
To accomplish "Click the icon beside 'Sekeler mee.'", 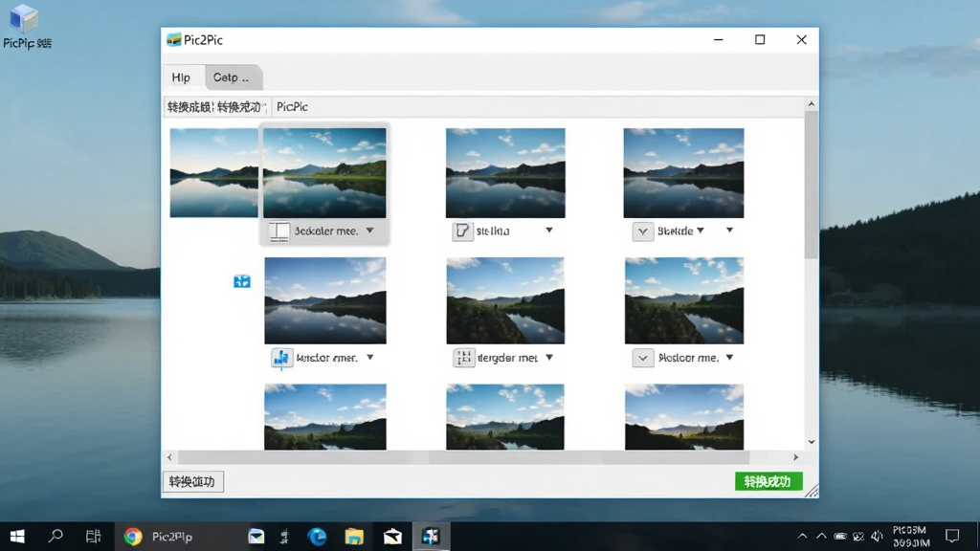I will [278, 231].
